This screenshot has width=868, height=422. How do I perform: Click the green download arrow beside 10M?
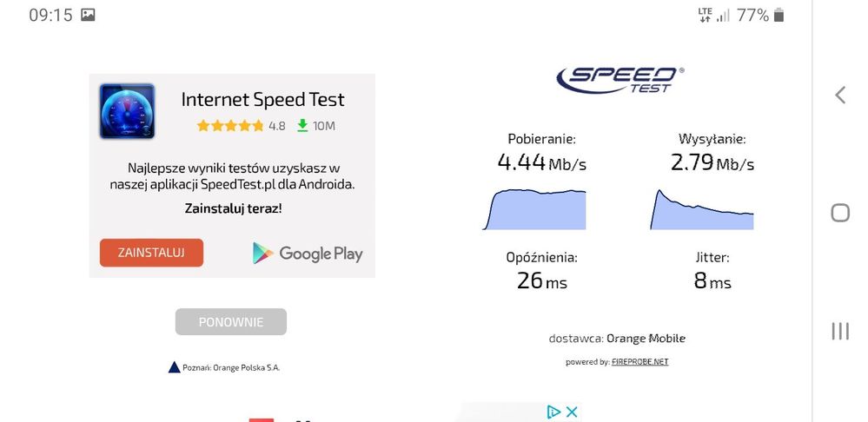coord(302,125)
